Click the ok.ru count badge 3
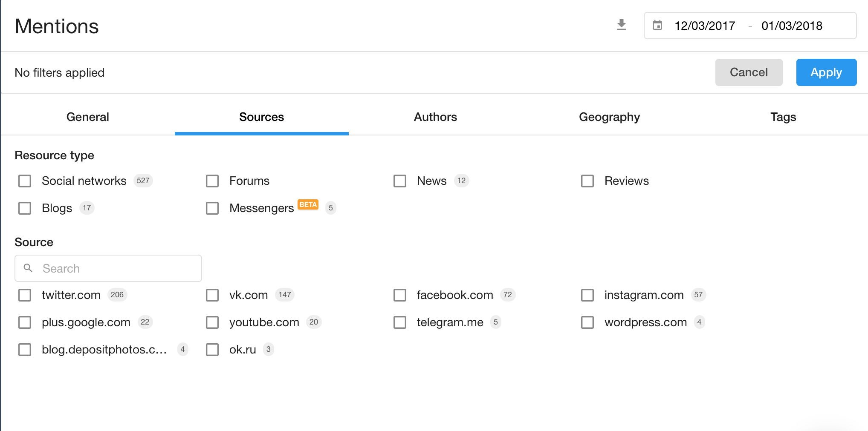This screenshot has height=431, width=868. tap(269, 349)
